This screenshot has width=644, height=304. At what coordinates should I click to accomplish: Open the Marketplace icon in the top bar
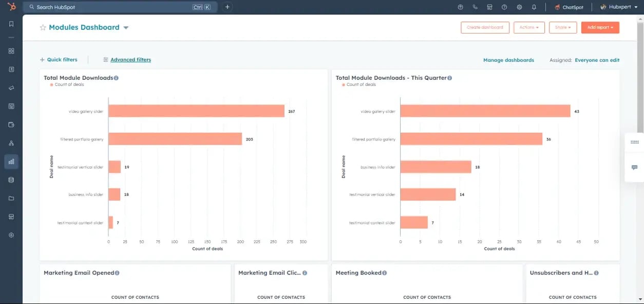(x=489, y=7)
